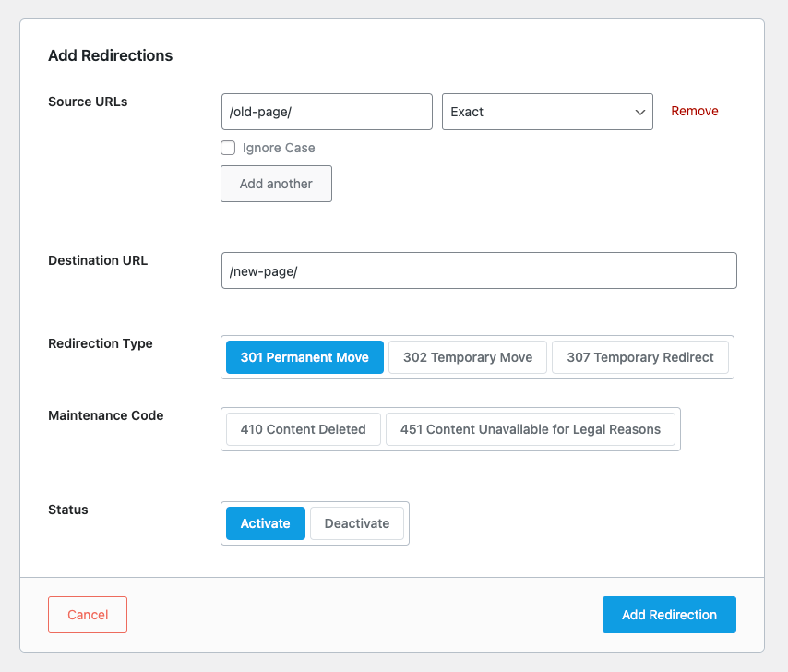The height and width of the screenshot is (672, 788).
Task: Focus the Destination URL field
Action: click(x=479, y=270)
